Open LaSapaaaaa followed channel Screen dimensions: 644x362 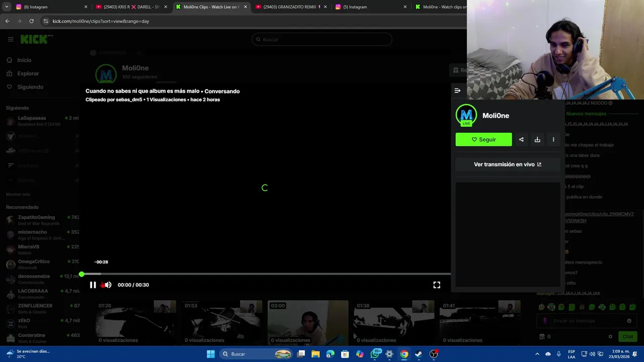(41, 121)
